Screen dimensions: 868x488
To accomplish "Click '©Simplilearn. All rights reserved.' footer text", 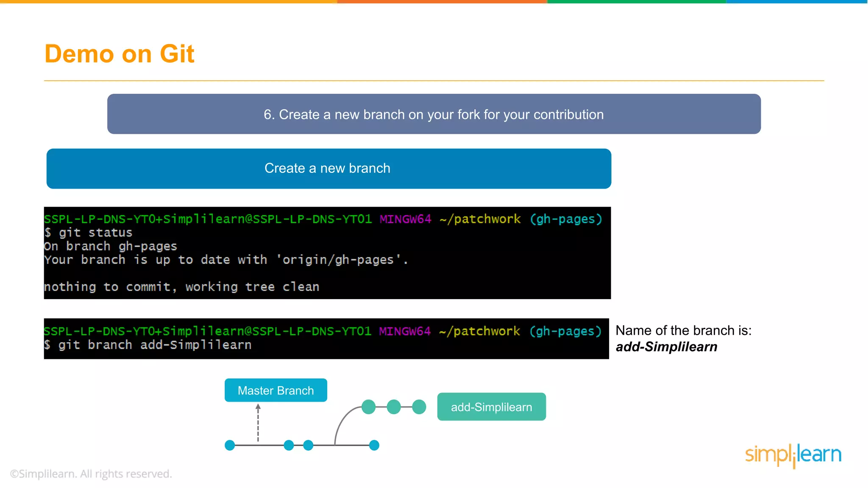I will coord(91,474).
